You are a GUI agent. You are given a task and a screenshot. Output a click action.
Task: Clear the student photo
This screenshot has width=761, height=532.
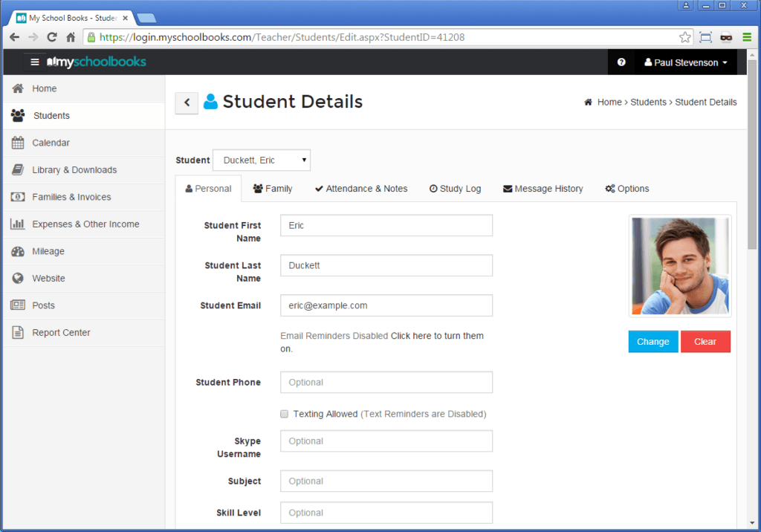(705, 341)
